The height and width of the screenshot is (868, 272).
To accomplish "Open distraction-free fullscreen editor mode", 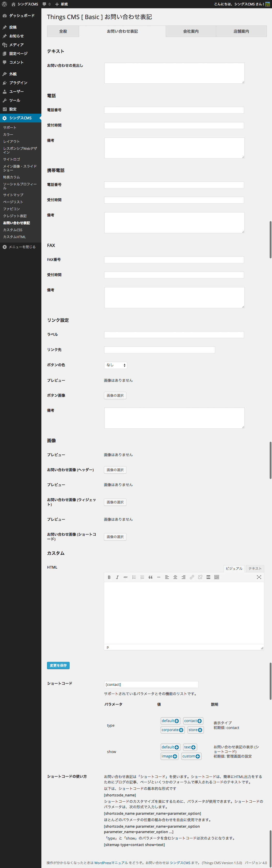I will pos(259,577).
